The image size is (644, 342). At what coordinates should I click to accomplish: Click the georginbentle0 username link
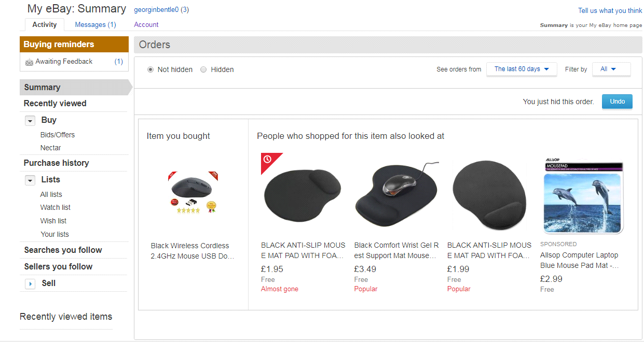157,9
